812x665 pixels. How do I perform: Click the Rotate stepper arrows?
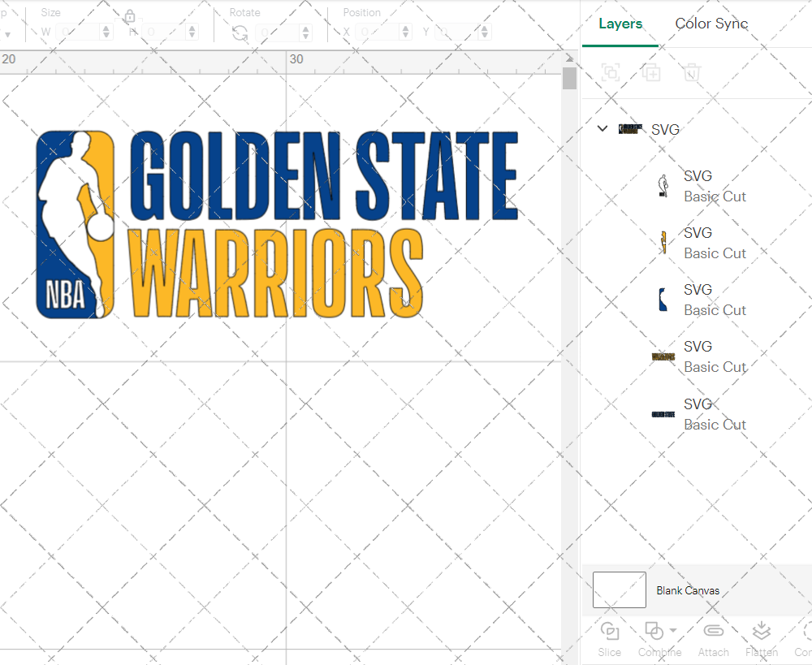click(x=305, y=32)
